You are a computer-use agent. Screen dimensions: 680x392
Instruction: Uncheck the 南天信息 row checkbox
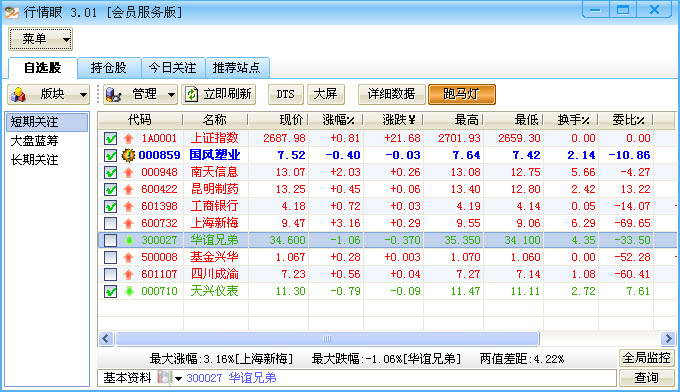[x=111, y=172]
